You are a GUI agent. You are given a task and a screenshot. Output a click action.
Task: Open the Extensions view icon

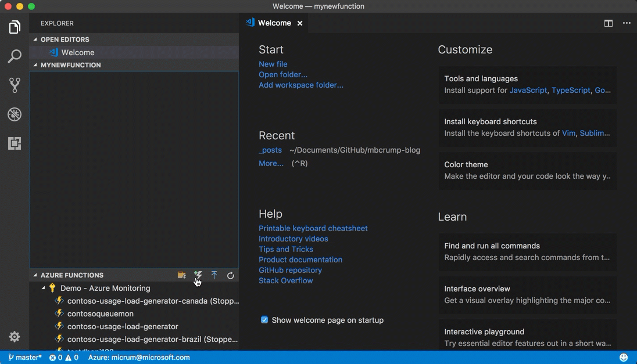15,143
